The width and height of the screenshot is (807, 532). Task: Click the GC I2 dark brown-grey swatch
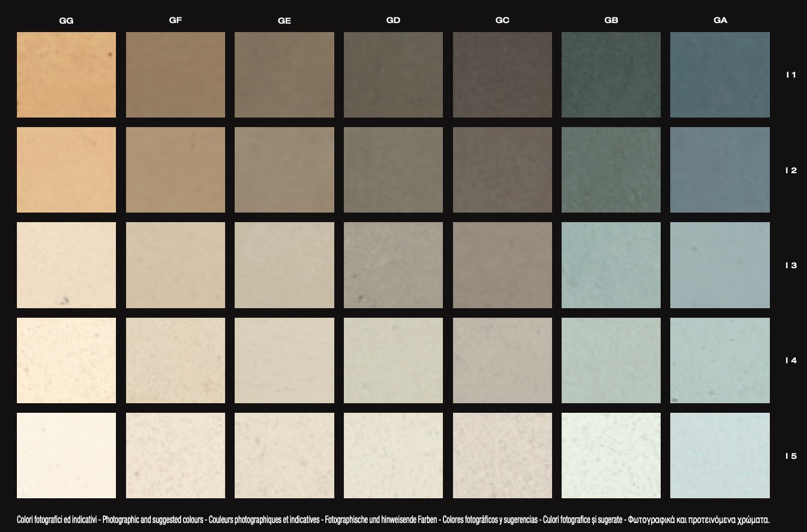502,170
